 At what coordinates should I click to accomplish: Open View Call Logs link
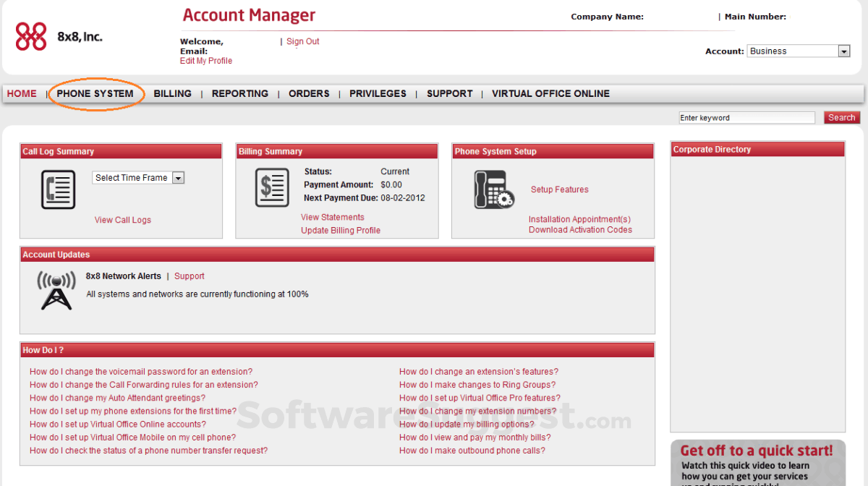[x=123, y=220]
